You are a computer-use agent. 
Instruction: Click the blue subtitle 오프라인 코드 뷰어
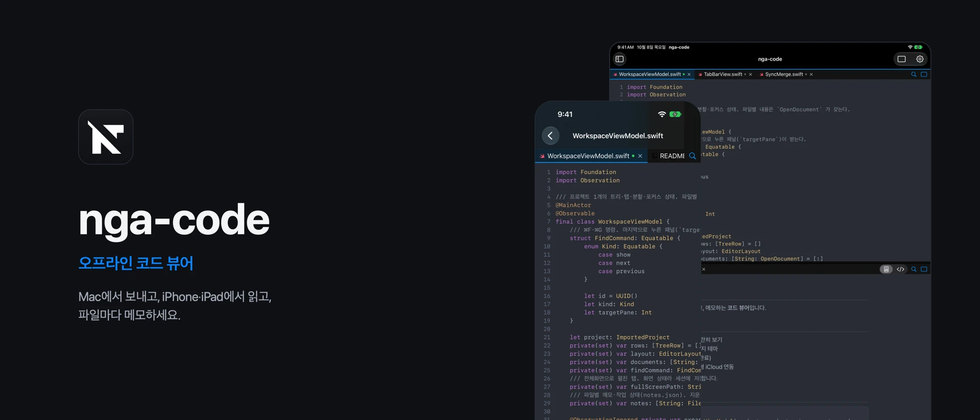[136, 263]
